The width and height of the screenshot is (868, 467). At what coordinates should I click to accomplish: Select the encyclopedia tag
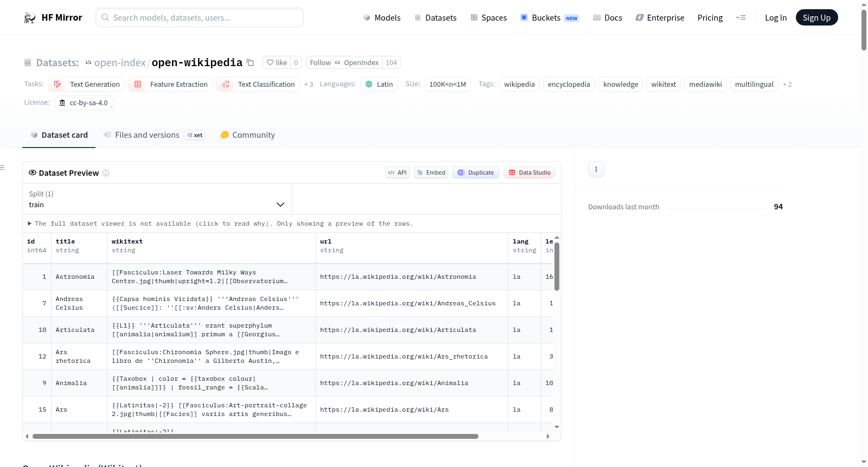tap(569, 84)
